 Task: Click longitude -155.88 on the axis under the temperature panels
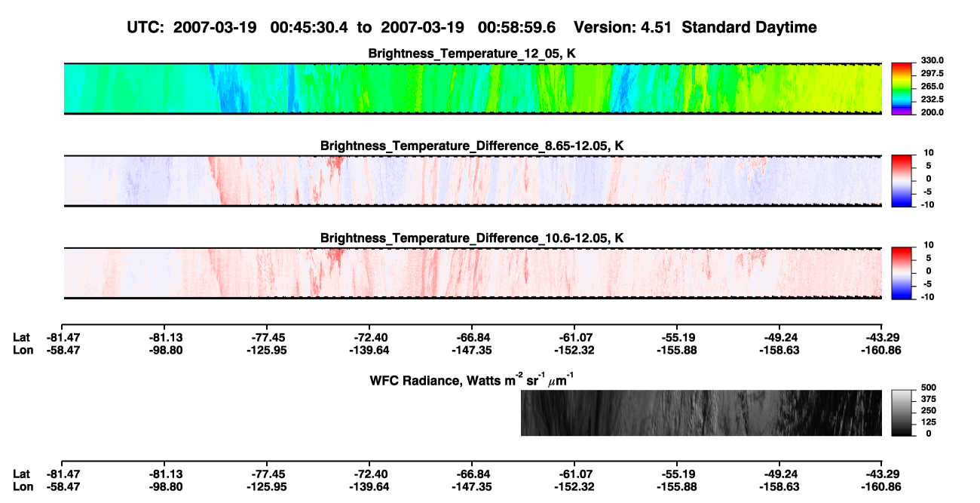click(x=676, y=350)
